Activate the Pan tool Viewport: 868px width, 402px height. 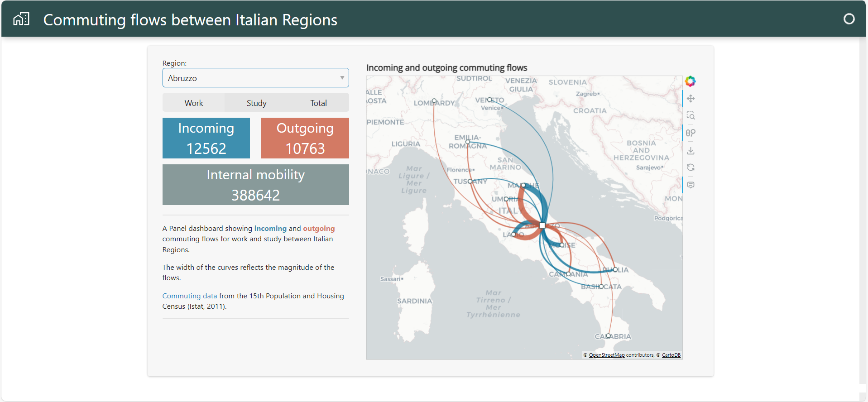tap(691, 98)
